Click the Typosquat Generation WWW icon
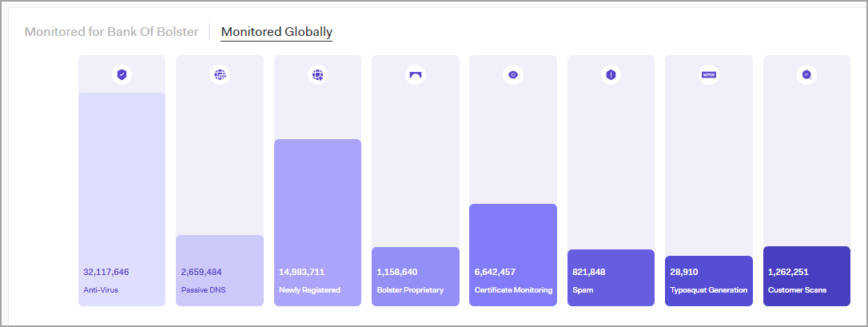 (x=708, y=75)
